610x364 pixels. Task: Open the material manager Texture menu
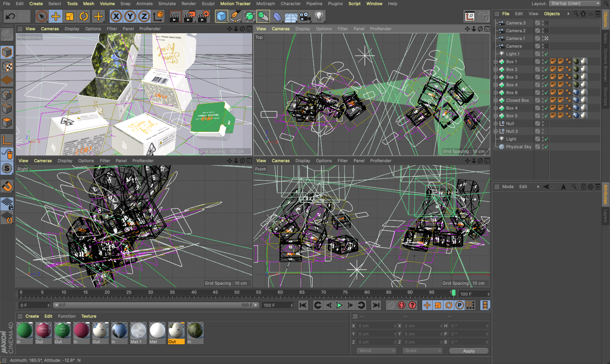[89, 316]
